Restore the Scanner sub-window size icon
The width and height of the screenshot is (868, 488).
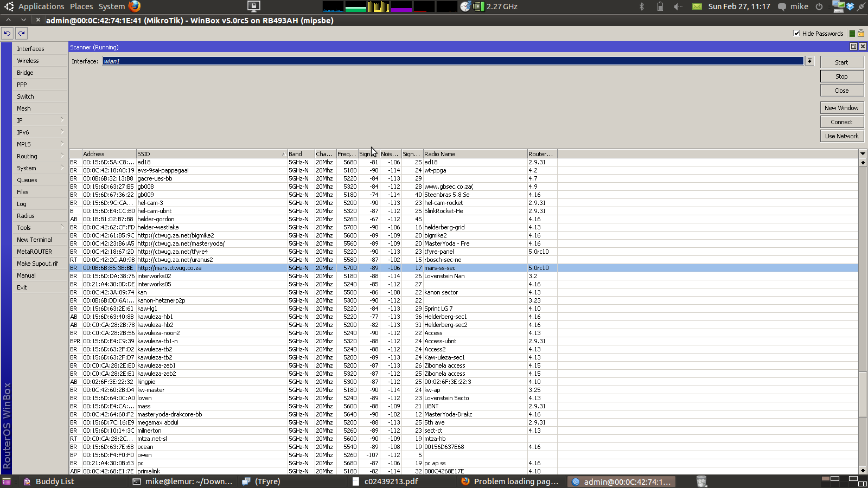pyautogui.click(x=853, y=47)
